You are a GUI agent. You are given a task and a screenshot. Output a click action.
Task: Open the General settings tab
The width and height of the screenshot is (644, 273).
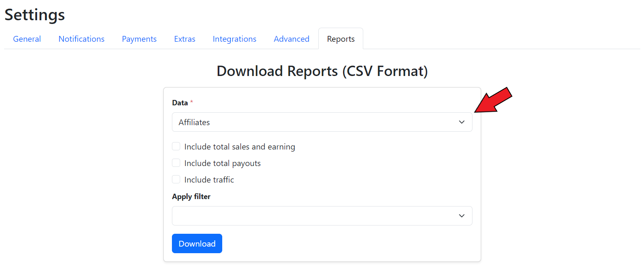[x=27, y=39]
